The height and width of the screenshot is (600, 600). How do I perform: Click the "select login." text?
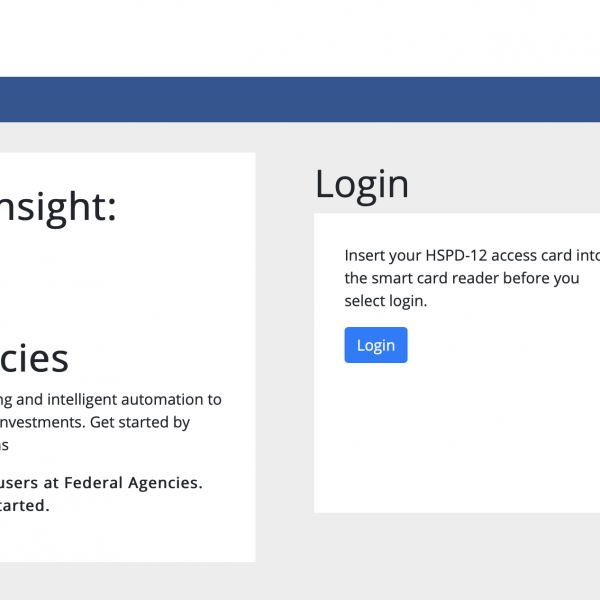(x=386, y=300)
